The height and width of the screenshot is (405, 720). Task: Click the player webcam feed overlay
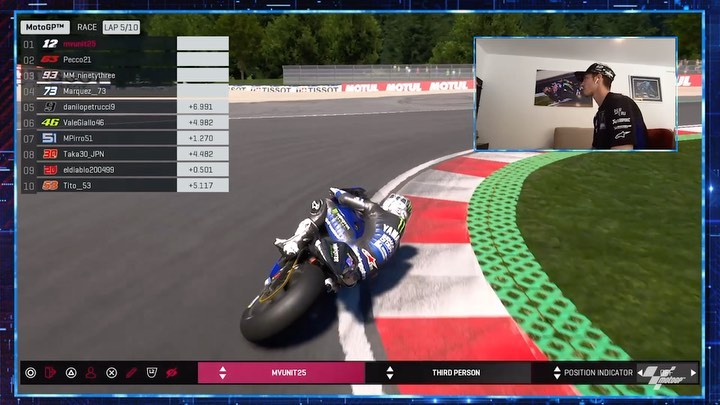[575, 94]
